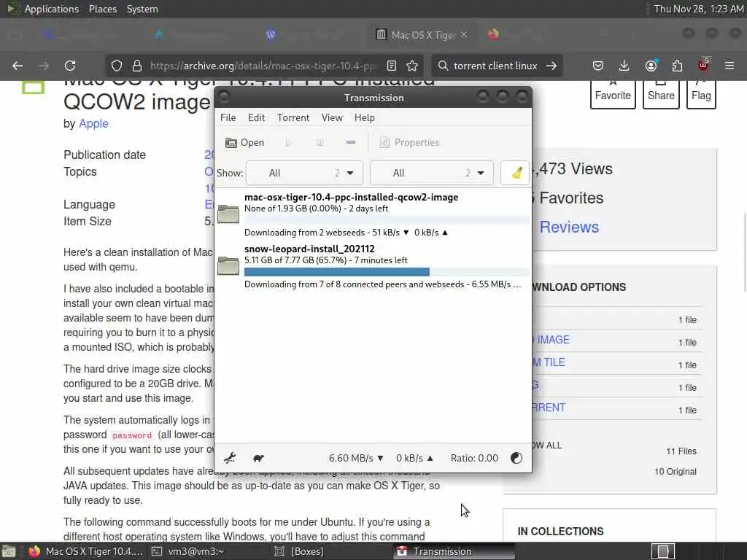Screen dimensions: 747x560
Task: Open the Help menu in Transmission
Action: [x=365, y=117]
